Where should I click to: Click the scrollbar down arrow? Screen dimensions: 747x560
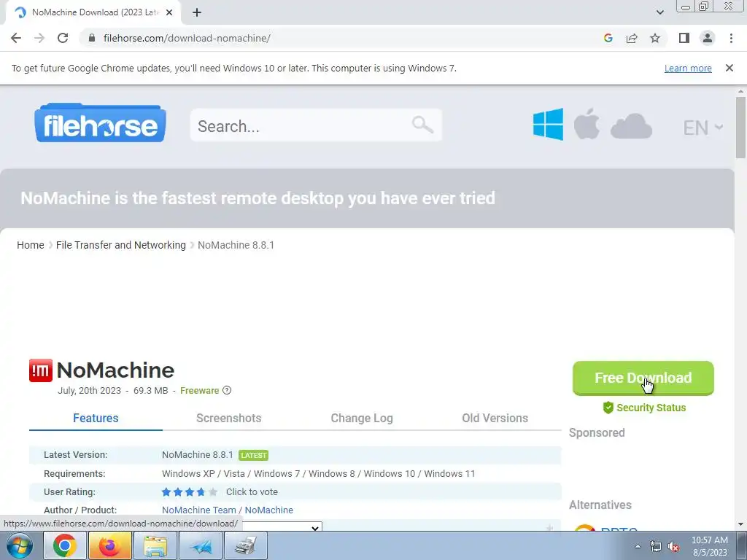coord(740,525)
